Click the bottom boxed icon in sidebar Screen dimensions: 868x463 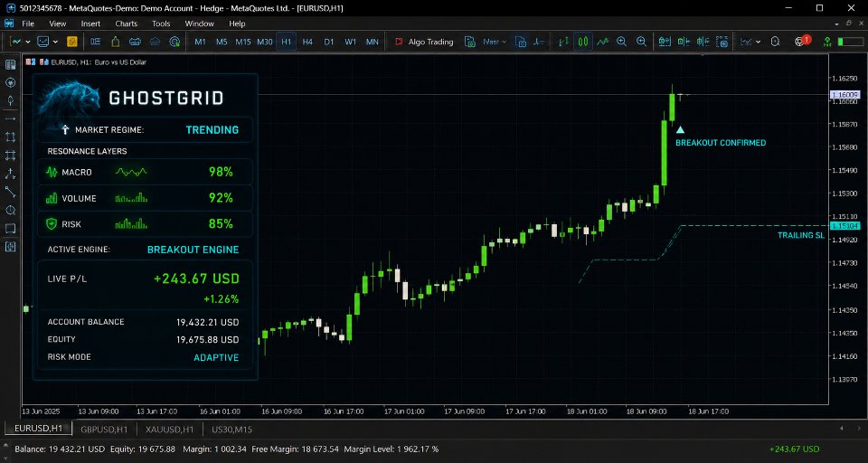pyautogui.click(x=10, y=247)
